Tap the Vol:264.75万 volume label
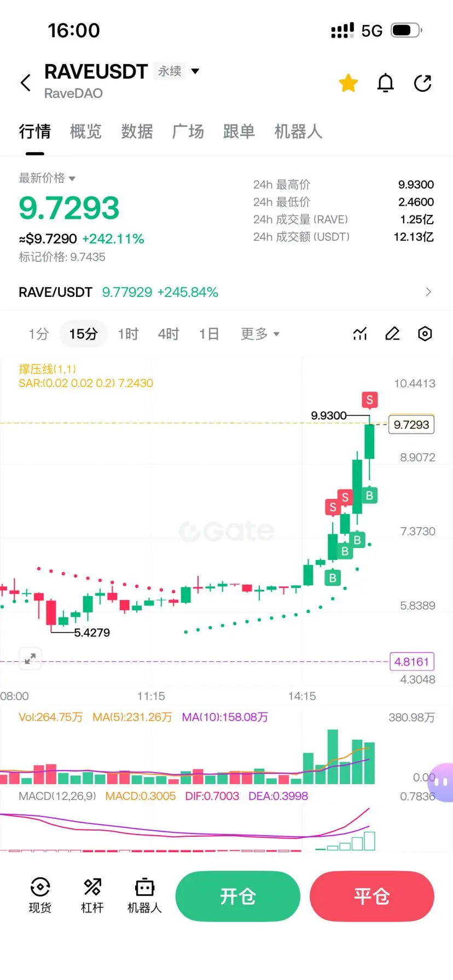This screenshot has height=980, width=453. pyautogui.click(x=50, y=717)
